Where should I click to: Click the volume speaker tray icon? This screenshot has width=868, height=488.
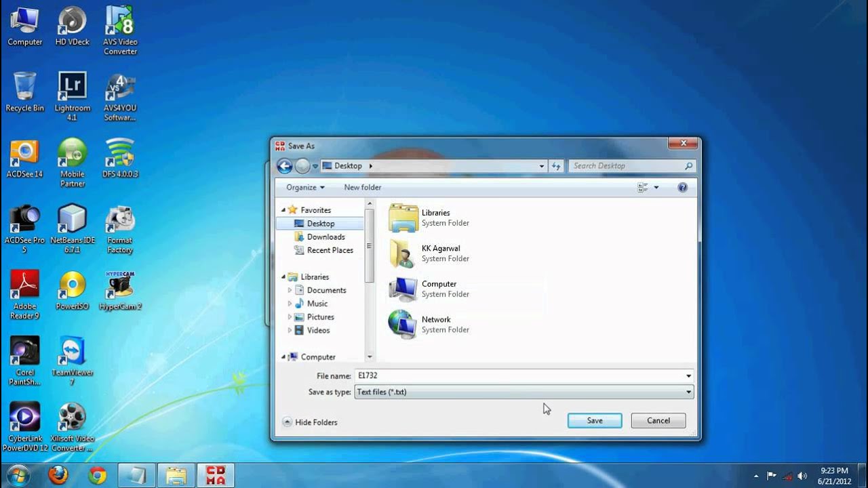coord(802,476)
